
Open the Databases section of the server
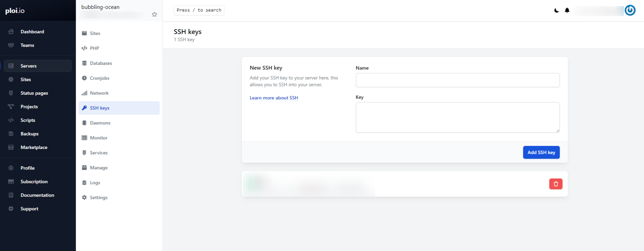101,63
